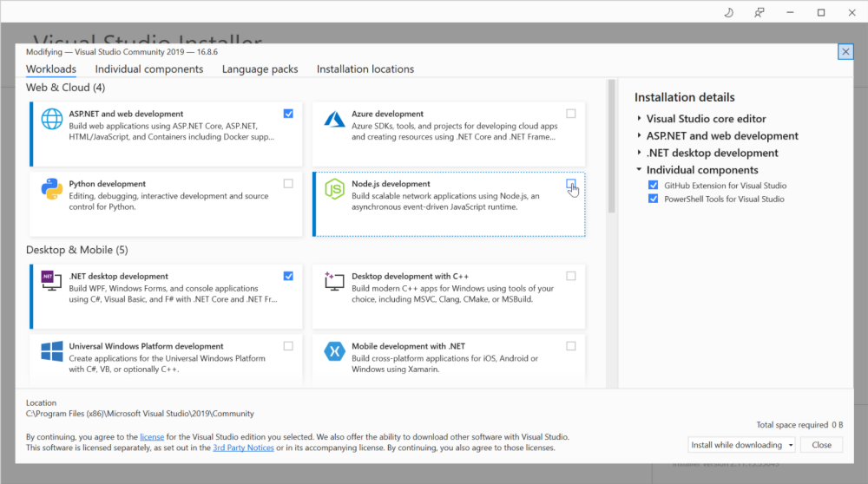Collapse the Individual components section
868x484 pixels.
point(639,169)
